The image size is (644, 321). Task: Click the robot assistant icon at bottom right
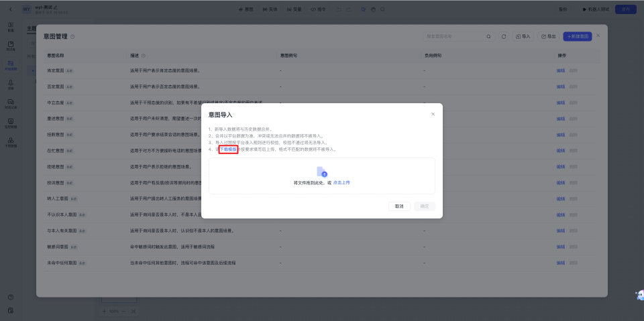click(639, 296)
